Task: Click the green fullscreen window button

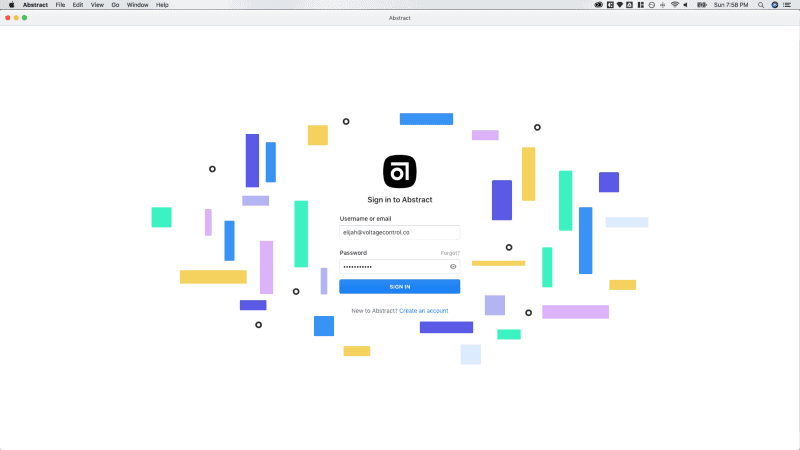Action: 24,18
